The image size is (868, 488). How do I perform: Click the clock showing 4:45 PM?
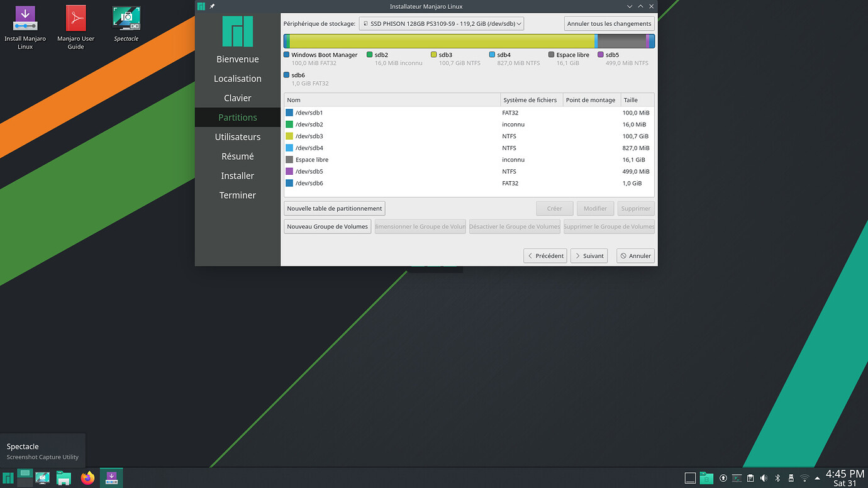pyautogui.click(x=845, y=478)
